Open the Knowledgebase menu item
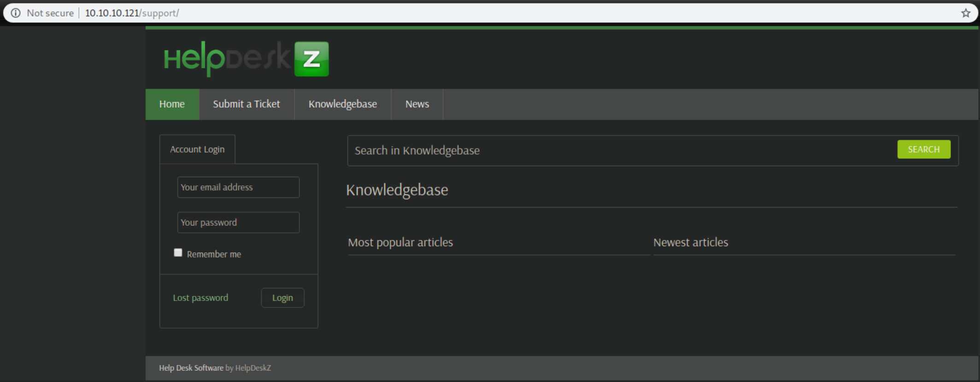The height and width of the screenshot is (382, 980). tap(342, 104)
